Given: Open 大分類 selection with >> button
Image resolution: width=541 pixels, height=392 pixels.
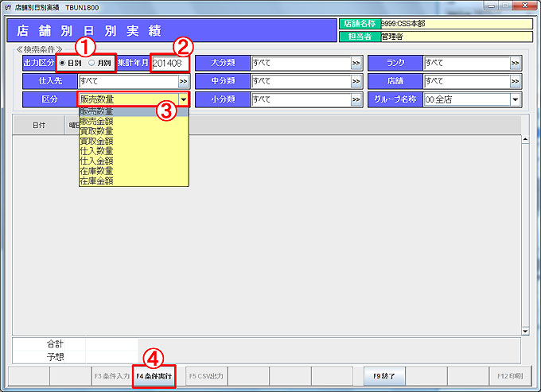Looking at the screenshot, I should pyautogui.click(x=356, y=64).
